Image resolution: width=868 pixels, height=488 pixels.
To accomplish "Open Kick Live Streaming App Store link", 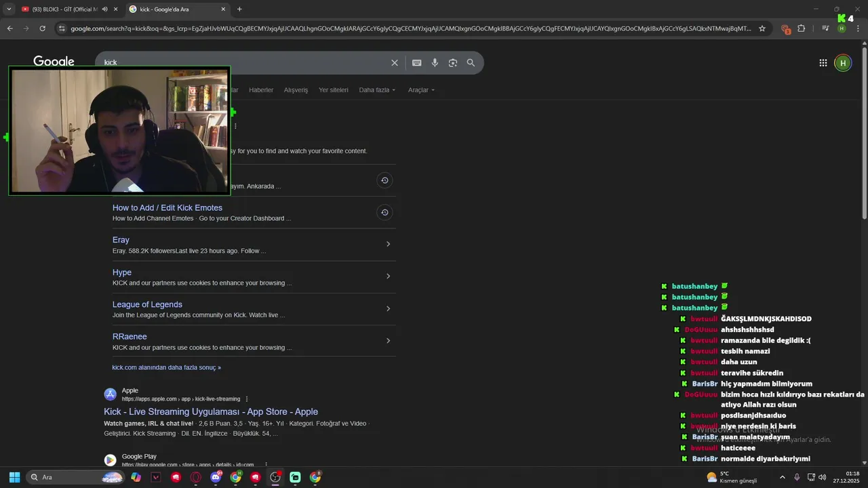I will pyautogui.click(x=211, y=411).
